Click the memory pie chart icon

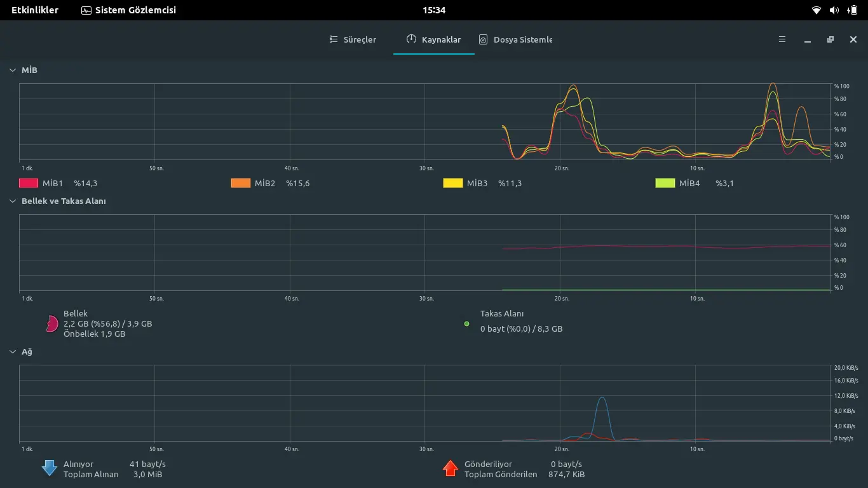point(51,324)
